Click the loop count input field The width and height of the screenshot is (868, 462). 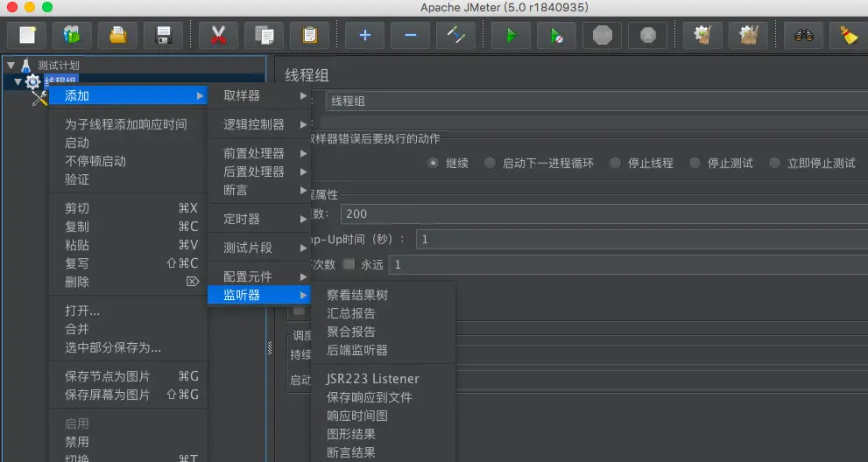click(x=628, y=264)
